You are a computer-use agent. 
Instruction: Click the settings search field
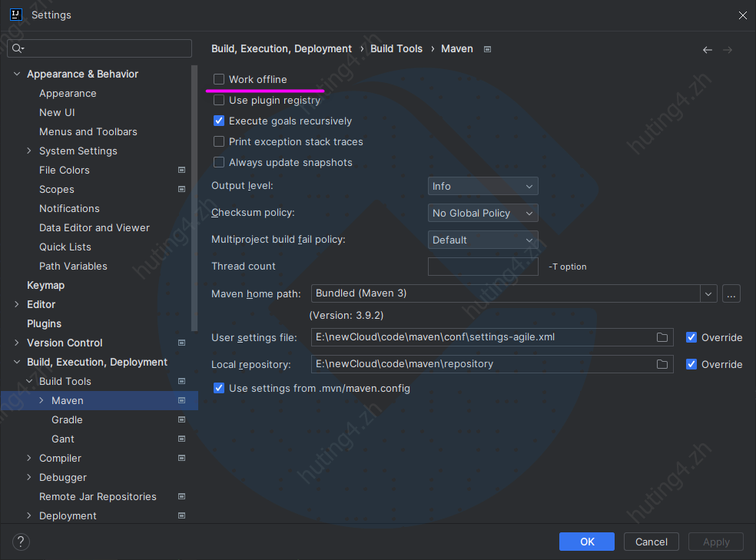click(100, 48)
